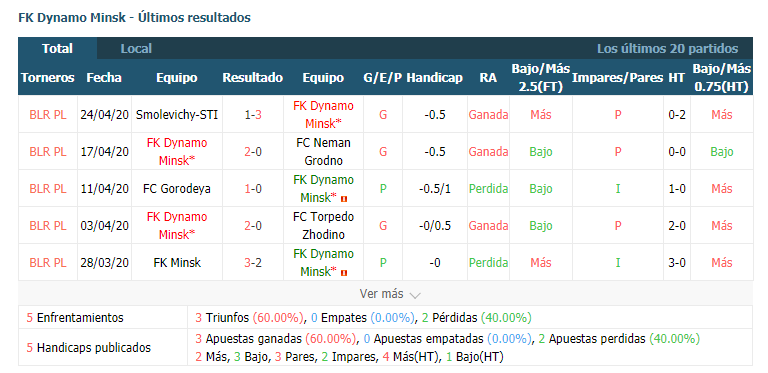Open FC Neman Grodno team link
This screenshot has width=768, height=373.
click(323, 152)
